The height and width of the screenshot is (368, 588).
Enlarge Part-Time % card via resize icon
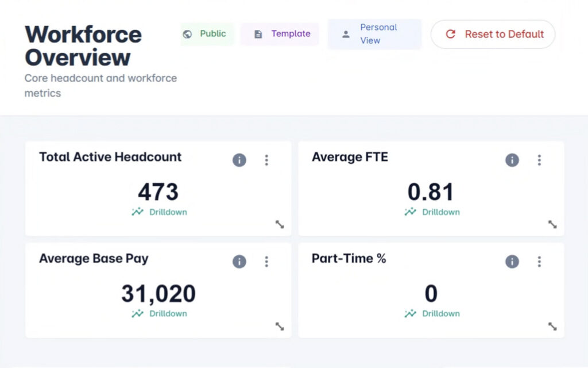coord(552,327)
